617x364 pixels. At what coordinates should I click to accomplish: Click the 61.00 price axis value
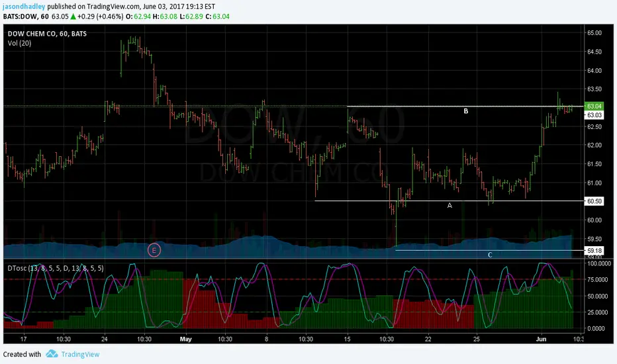[x=594, y=183]
